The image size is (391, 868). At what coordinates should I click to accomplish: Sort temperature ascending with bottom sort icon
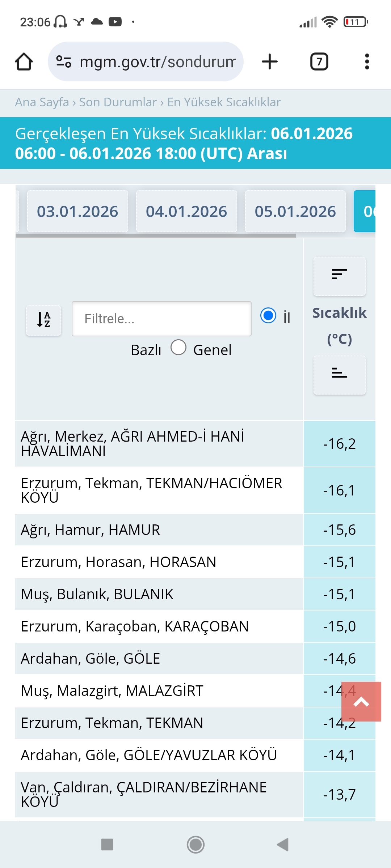pyautogui.click(x=340, y=375)
